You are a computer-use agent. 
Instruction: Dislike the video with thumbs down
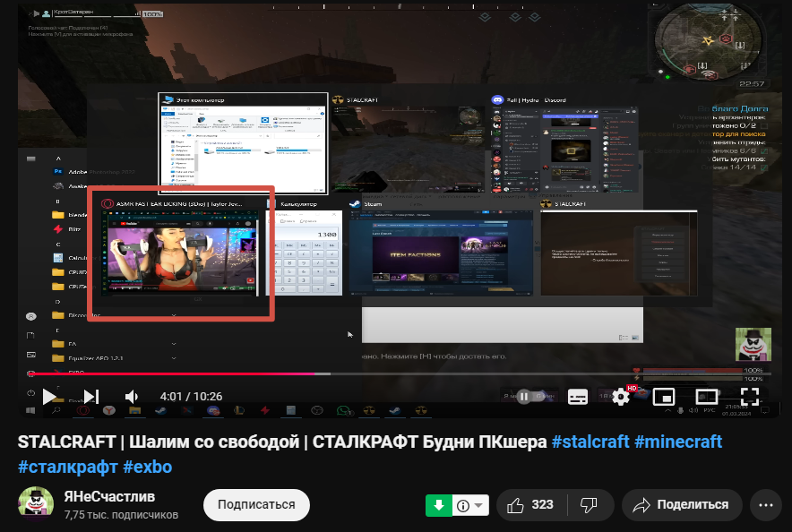coord(589,505)
